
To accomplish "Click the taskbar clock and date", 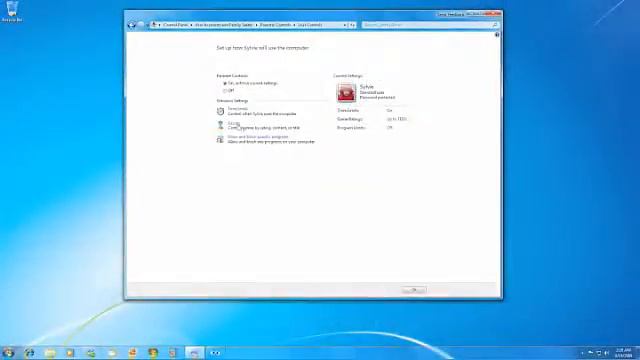I will [x=623, y=353].
